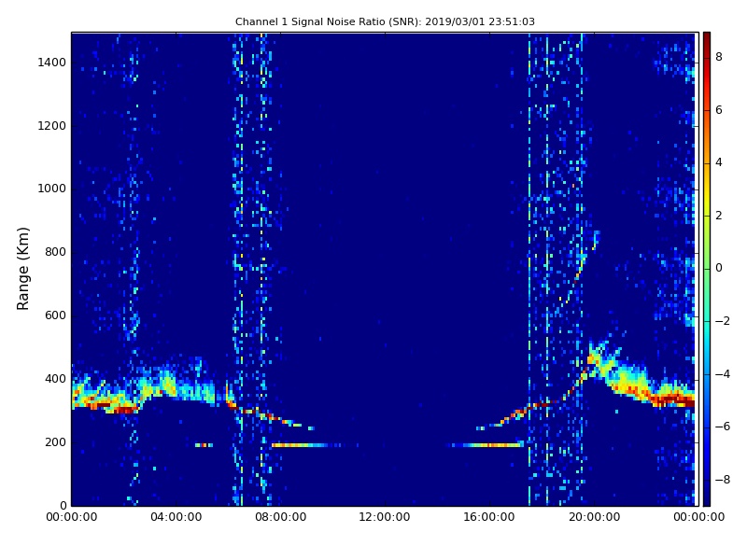Click the '200' y-axis tick label
The width and height of the screenshot is (747, 560).
(54, 442)
